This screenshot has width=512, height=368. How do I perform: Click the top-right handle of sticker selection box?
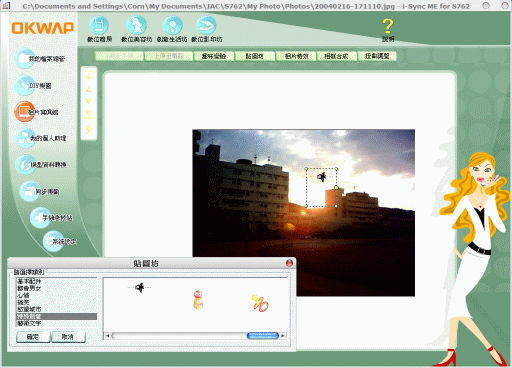point(336,169)
